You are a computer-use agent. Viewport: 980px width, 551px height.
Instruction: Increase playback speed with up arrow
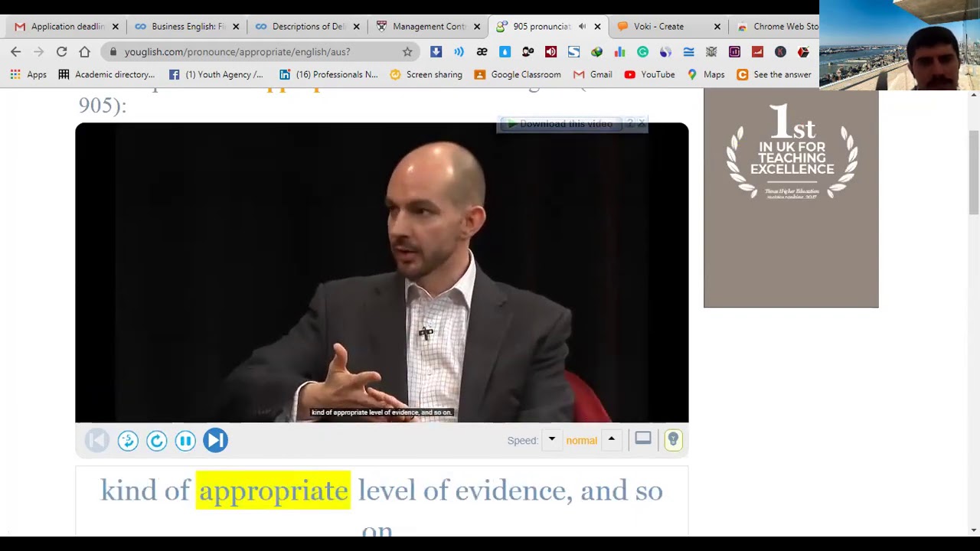click(611, 439)
